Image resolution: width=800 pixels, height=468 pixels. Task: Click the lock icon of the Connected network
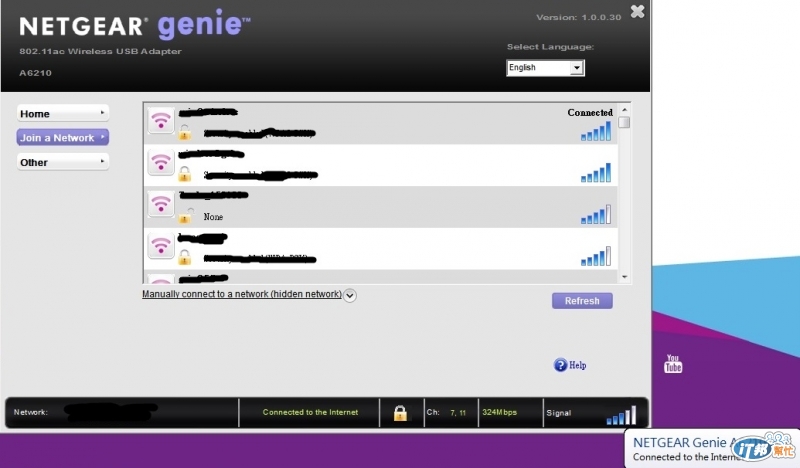[x=185, y=133]
